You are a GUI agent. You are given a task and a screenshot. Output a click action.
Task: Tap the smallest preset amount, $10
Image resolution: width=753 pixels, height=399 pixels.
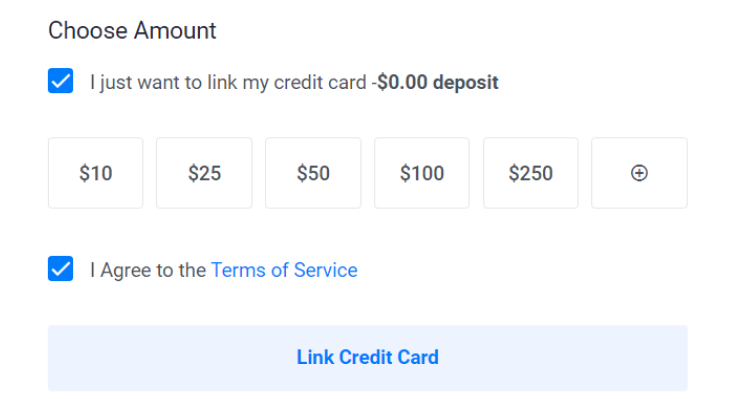(x=96, y=173)
